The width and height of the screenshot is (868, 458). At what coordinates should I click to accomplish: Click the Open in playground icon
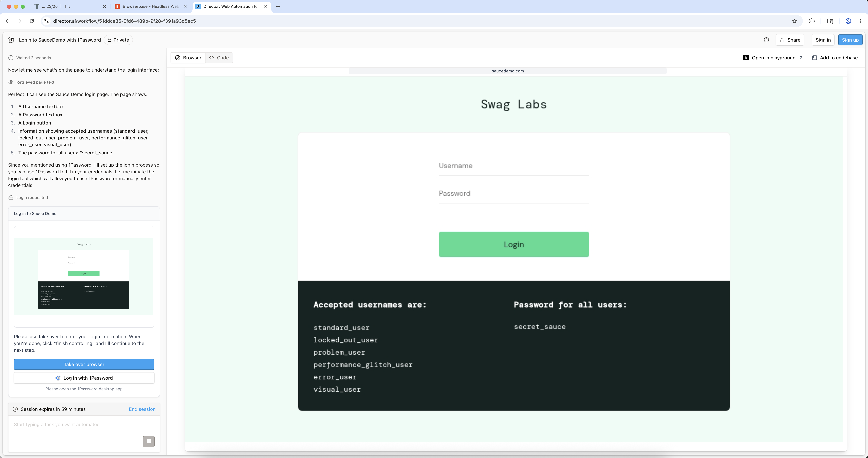click(x=746, y=58)
